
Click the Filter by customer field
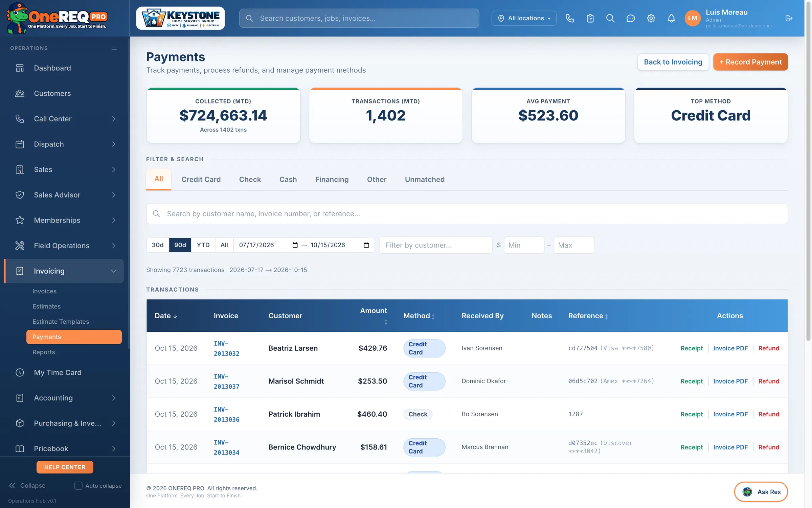[x=436, y=245]
